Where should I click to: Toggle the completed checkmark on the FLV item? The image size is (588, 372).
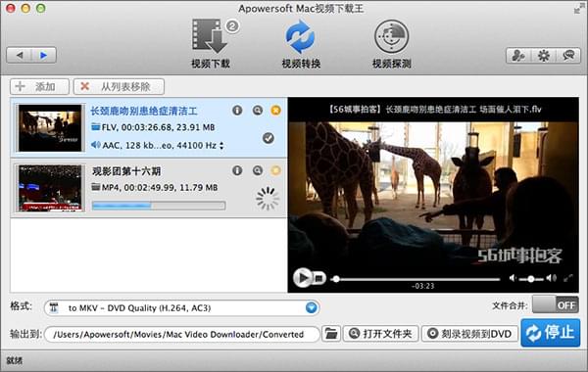pos(269,138)
